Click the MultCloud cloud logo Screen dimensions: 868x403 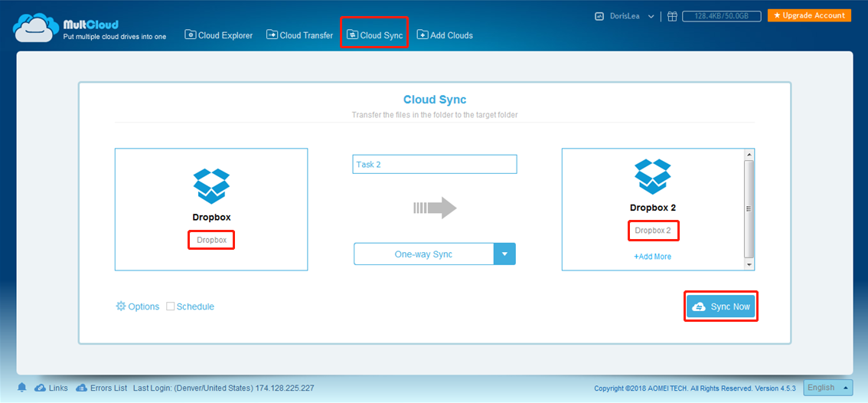pos(36,28)
